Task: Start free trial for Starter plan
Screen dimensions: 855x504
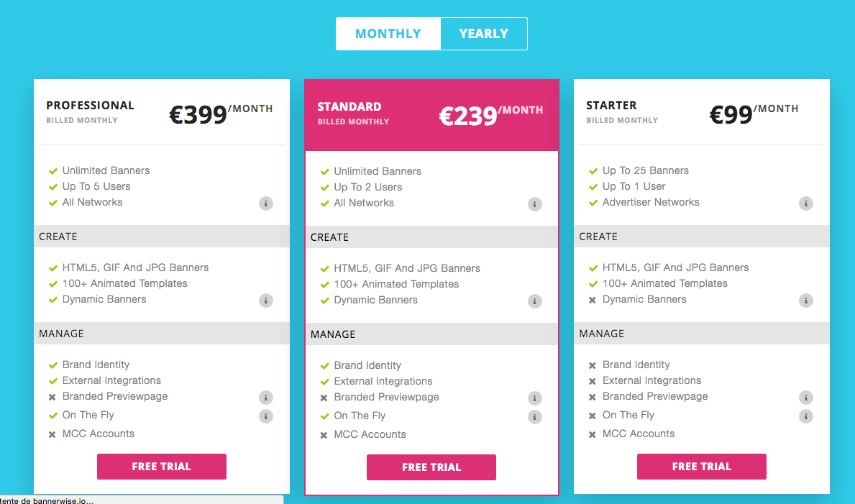Action: (702, 467)
